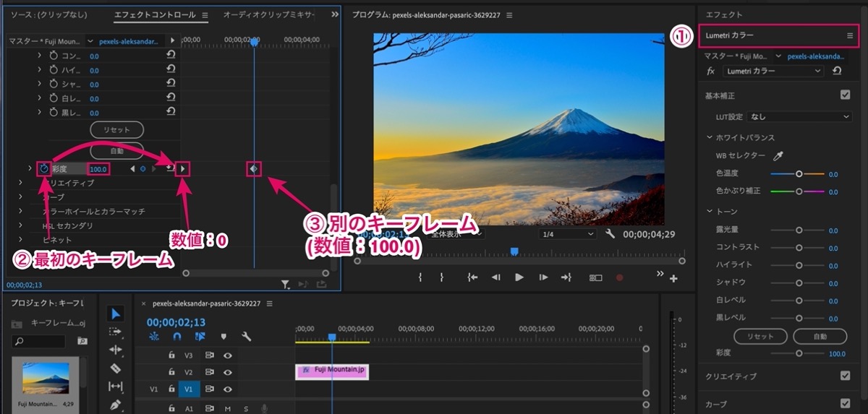
Task: Select the Slip tool
Action: (x=116, y=386)
